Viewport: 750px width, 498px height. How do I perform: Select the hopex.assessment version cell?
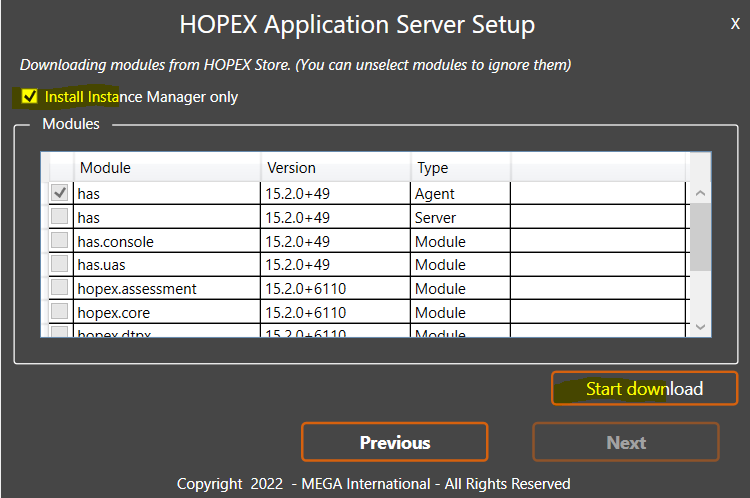305,288
